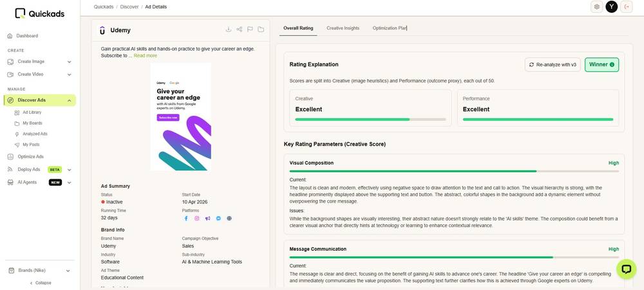Viewport: 644px width, 290px height.
Task: Go to Discover breadcrumb link
Action: (x=129, y=7)
